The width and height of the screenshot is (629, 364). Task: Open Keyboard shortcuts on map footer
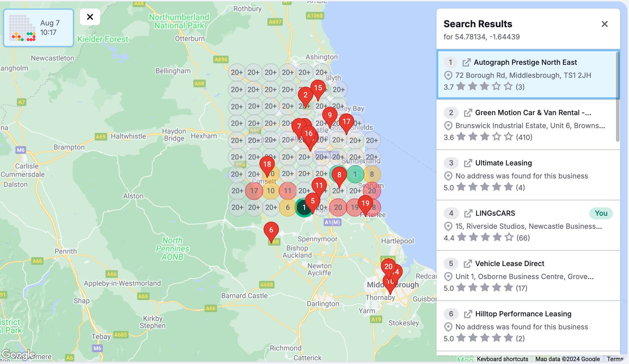(503, 359)
